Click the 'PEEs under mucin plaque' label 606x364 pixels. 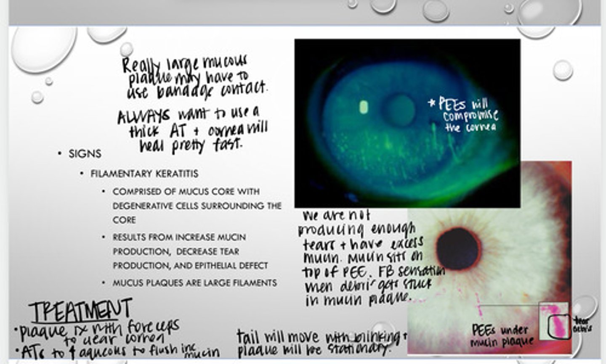503,336
